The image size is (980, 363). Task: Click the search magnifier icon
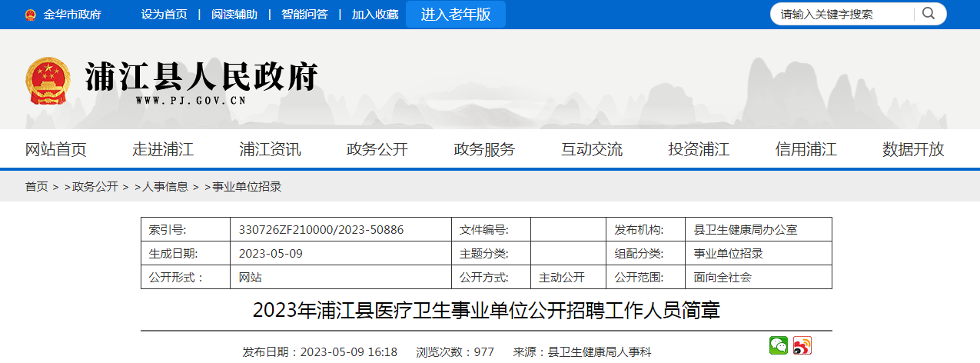point(929,14)
